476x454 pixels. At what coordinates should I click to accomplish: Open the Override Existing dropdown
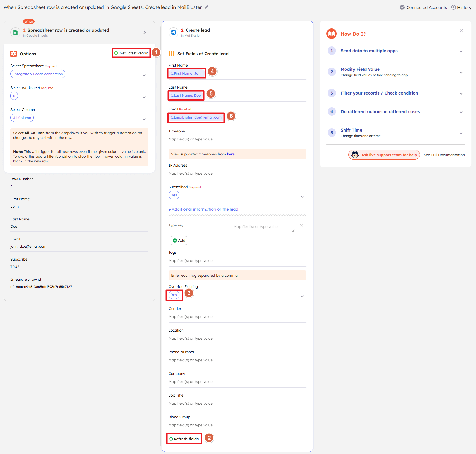302,296
